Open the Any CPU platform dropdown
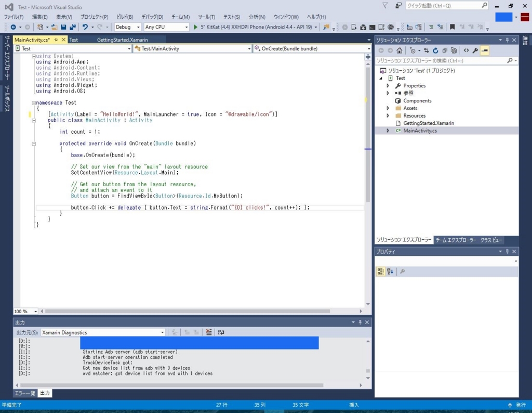 (166, 27)
